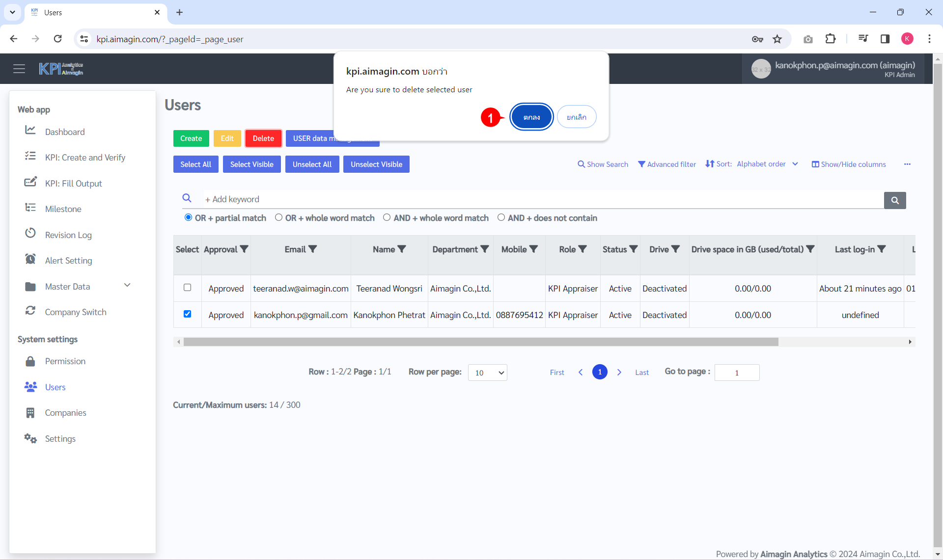The height and width of the screenshot is (560, 943).
Task: Click the Role column filter icon
Action: coord(582,249)
